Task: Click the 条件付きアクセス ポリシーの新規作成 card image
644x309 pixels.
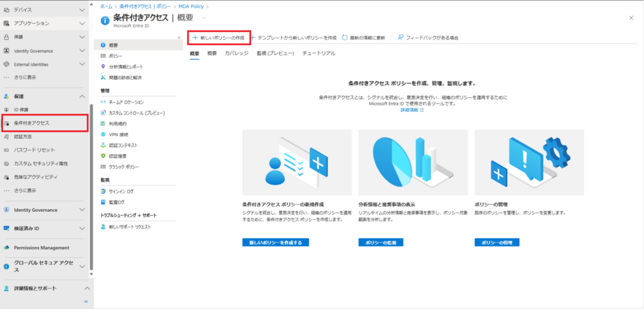Action: pos(297,163)
